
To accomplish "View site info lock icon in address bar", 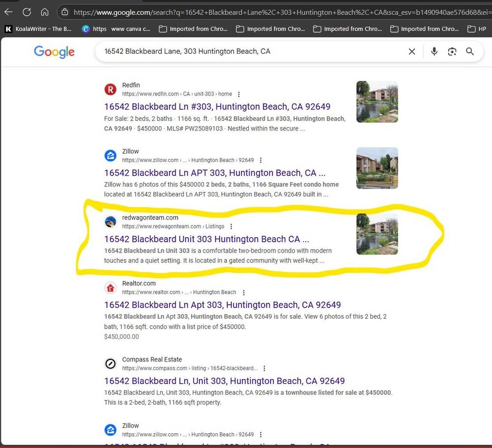I will coord(64,12).
